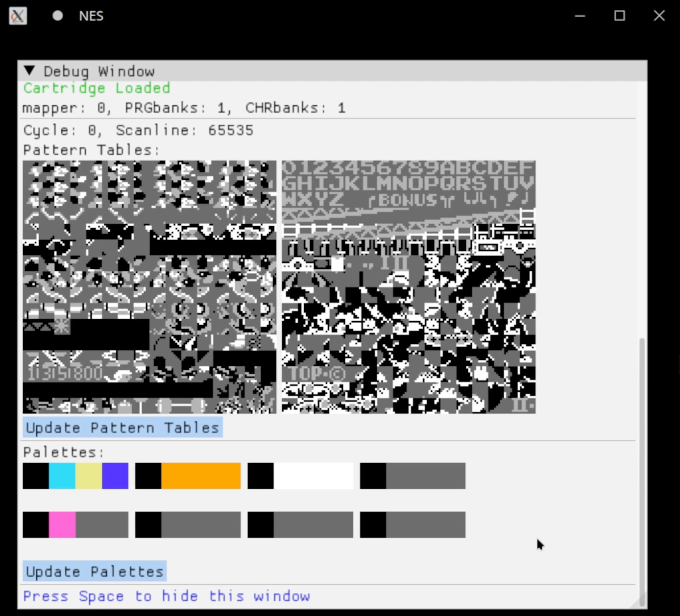
Task: Click the orange palette swatch
Action: tap(201, 475)
